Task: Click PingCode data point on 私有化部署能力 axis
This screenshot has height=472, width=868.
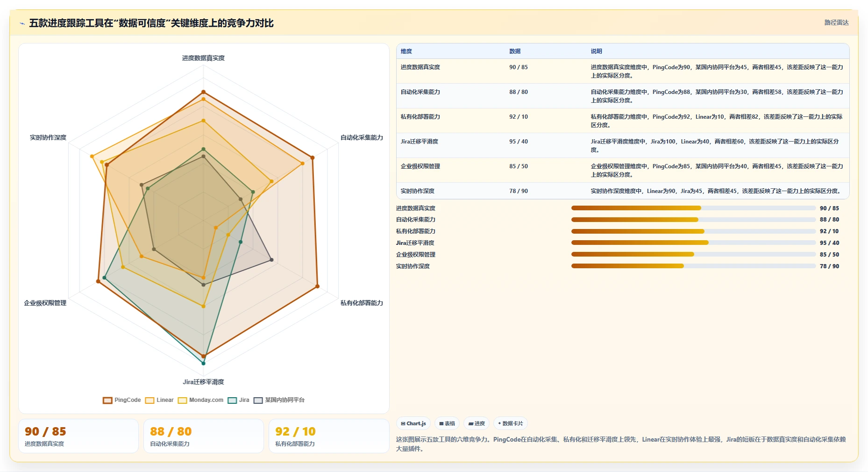Action: pos(318,286)
